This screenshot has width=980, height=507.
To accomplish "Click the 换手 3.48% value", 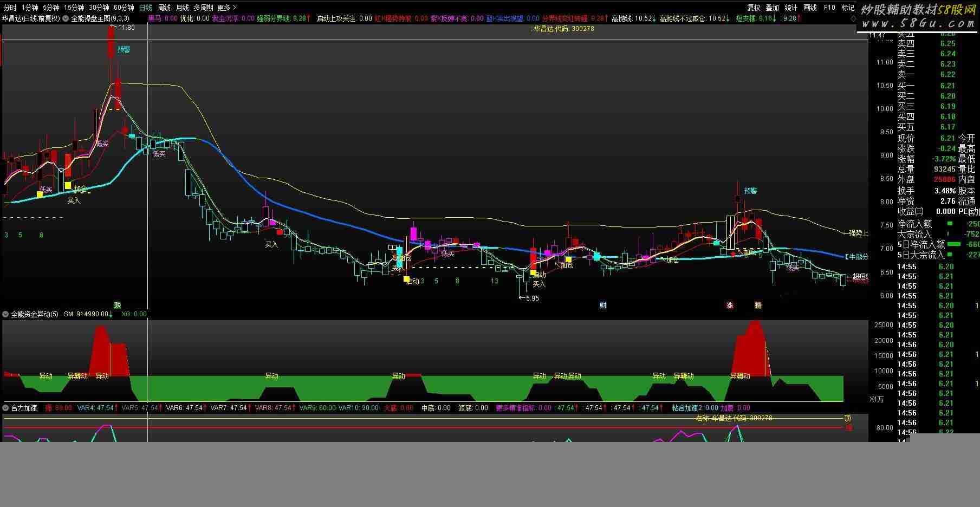I will click(945, 191).
